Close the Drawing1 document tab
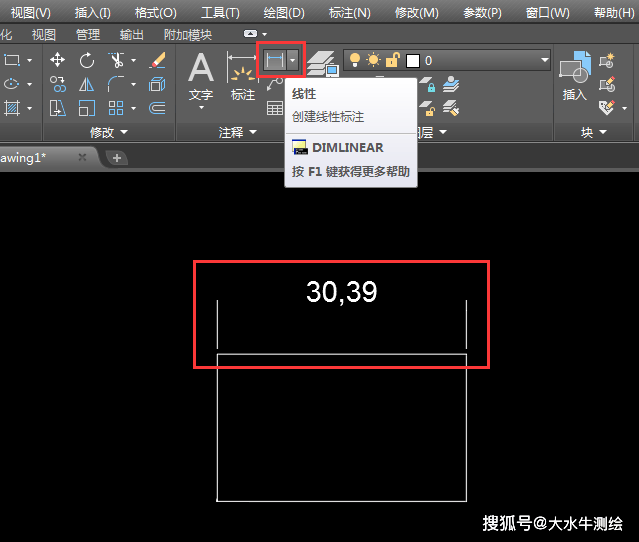This screenshot has width=639, height=542. (x=82, y=158)
